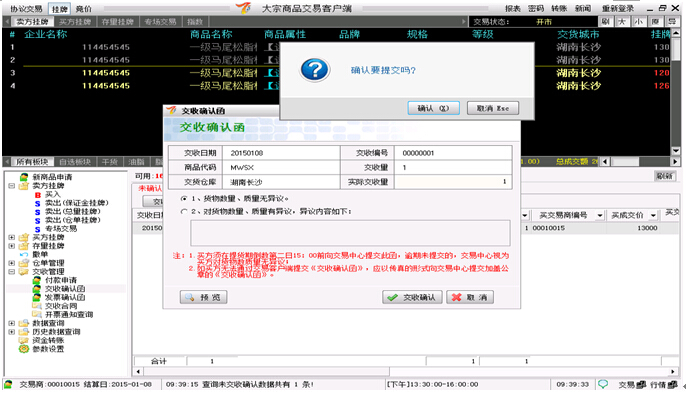Viewport: 686px width, 398px height.
Task: Click the 行情 connection icon in status bar
Action: pos(672,385)
